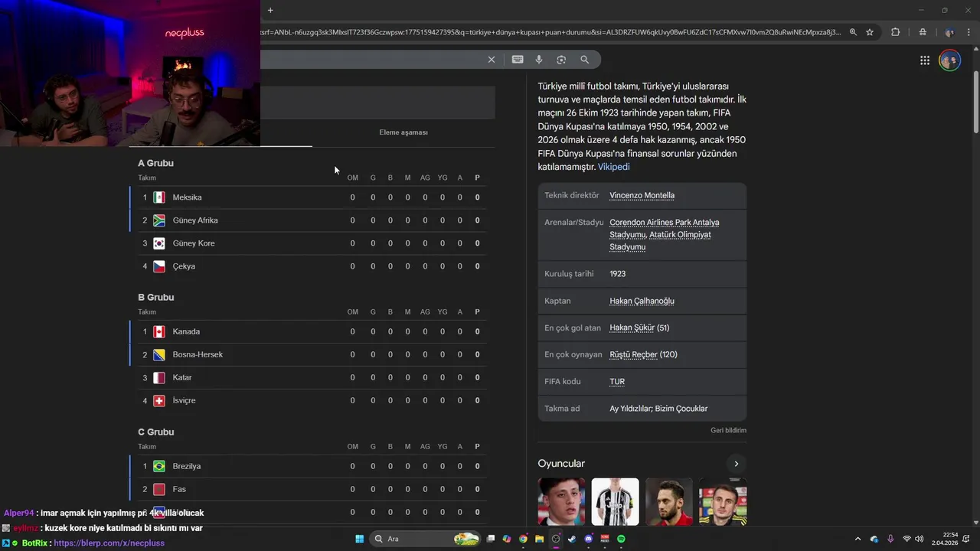Open the volume speaker tray icon
This screenshot has width=980, height=551.
tap(919, 539)
